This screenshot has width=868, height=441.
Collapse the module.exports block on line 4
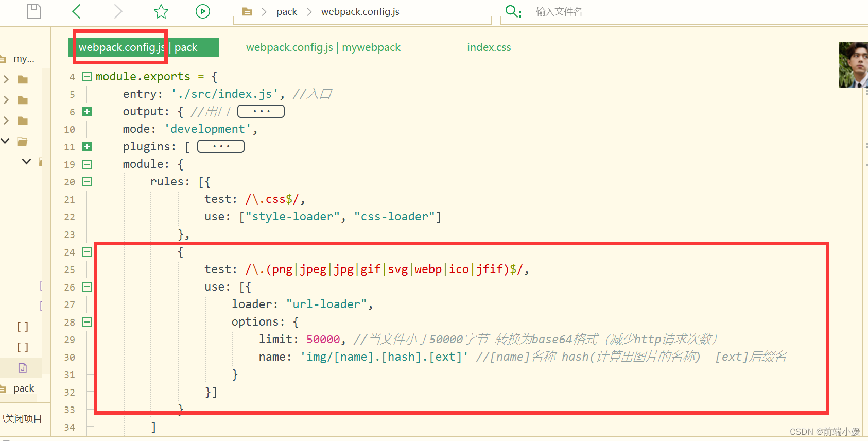(x=87, y=77)
